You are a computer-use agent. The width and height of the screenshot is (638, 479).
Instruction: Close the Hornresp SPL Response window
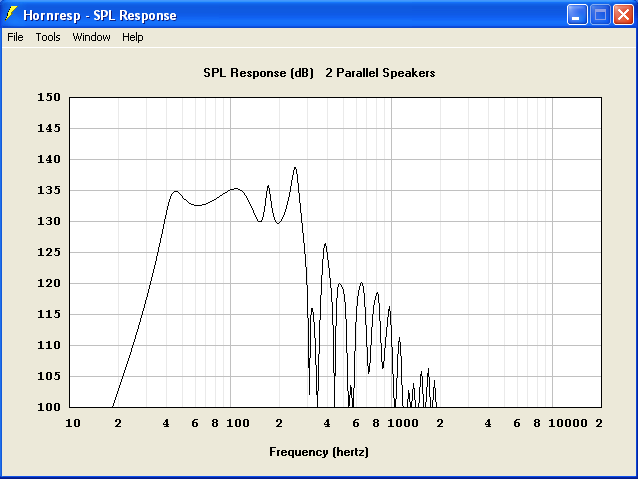click(623, 15)
